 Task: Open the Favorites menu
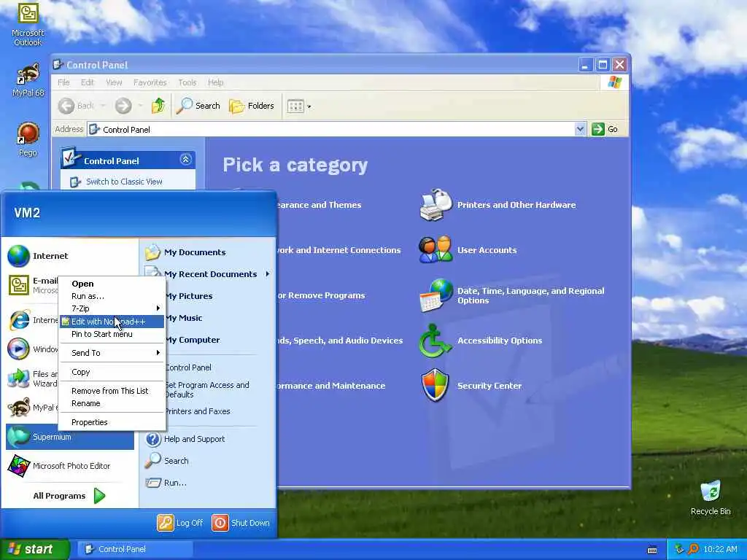(150, 82)
